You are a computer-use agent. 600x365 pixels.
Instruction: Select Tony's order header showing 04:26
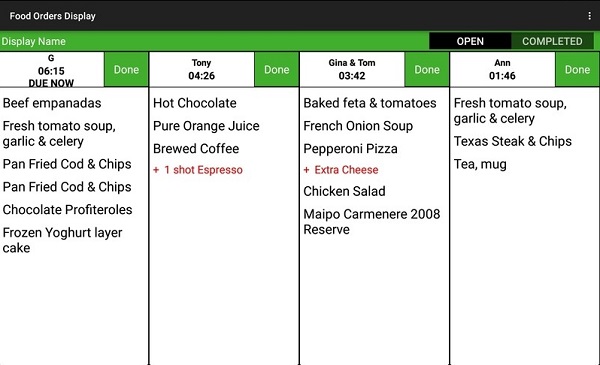click(202, 70)
